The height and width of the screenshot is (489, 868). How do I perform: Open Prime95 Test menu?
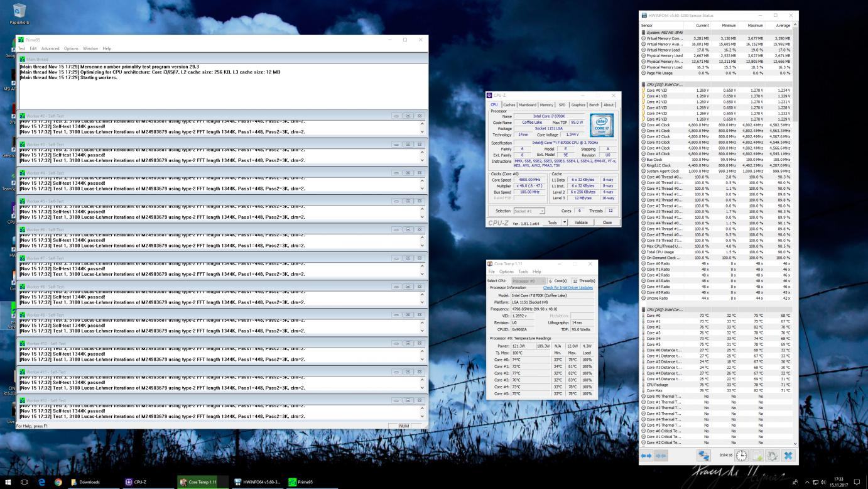(21, 48)
